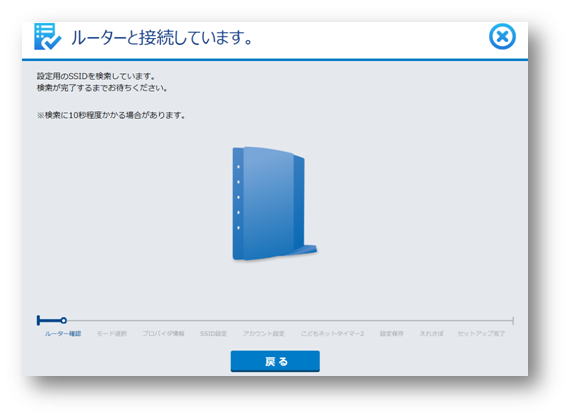Image resolution: width=570 pixels, height=418 pixels.
Task: Select the プロバイダ情報 step label
Action: (163, 333)
